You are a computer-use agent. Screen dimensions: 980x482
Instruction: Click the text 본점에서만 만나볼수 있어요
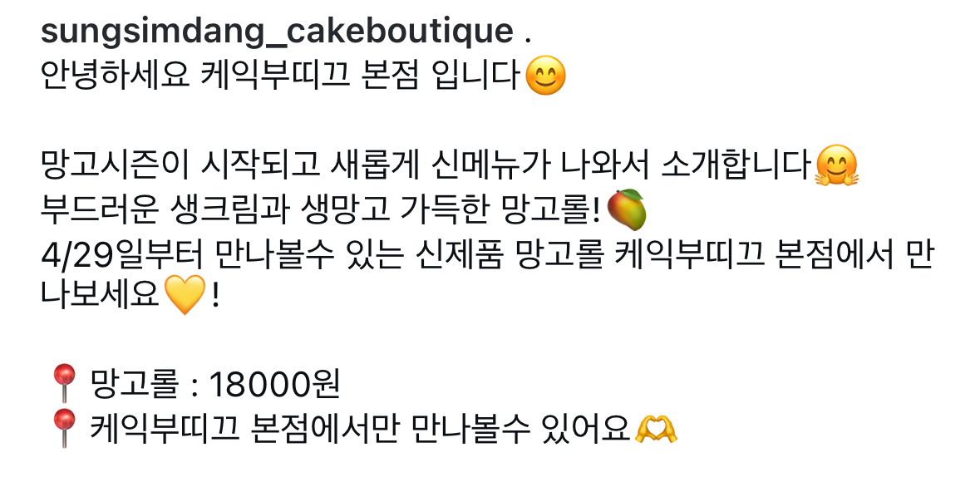click(x=440, y=429)
